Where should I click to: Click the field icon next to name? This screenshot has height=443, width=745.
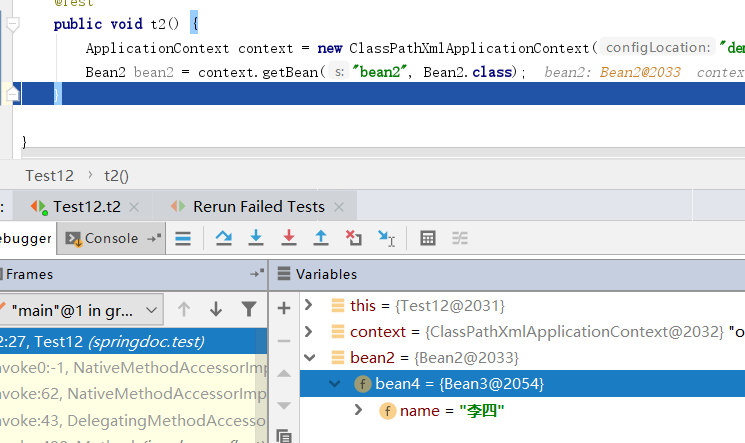coord(387,411)
